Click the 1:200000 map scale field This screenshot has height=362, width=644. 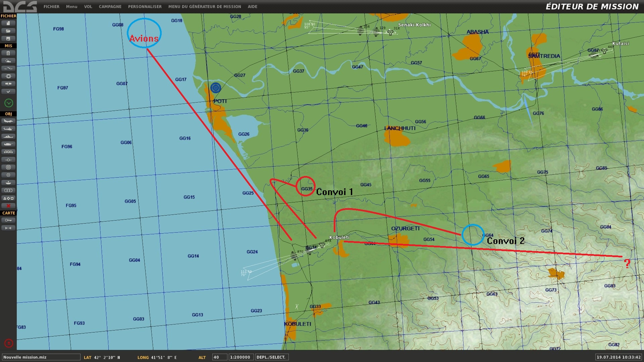(241, 357)
